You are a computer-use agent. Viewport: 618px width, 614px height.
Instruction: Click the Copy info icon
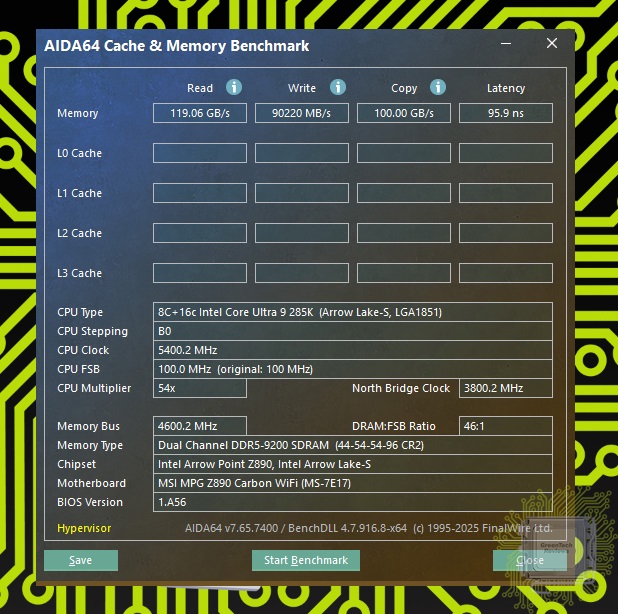pyautogui.click(x=438, y=87)
